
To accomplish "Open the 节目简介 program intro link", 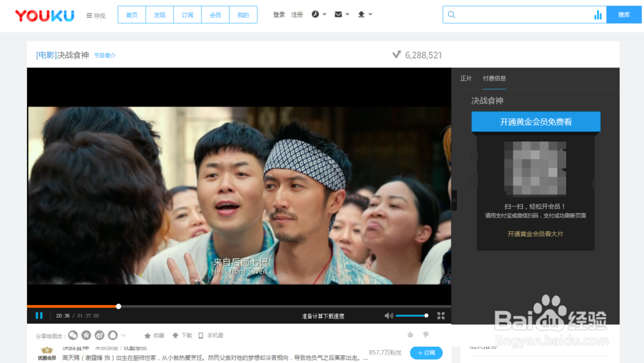I will pyautogui.click(x=105, y=55).
